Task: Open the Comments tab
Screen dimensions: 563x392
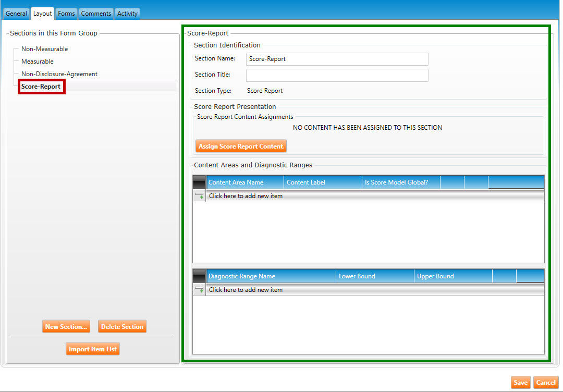Action: pyautogui.click(x=96, y=14)
